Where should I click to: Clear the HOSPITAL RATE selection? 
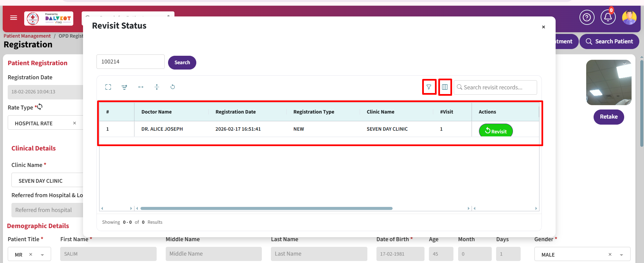pyautogui.click(x=75, y=123)
